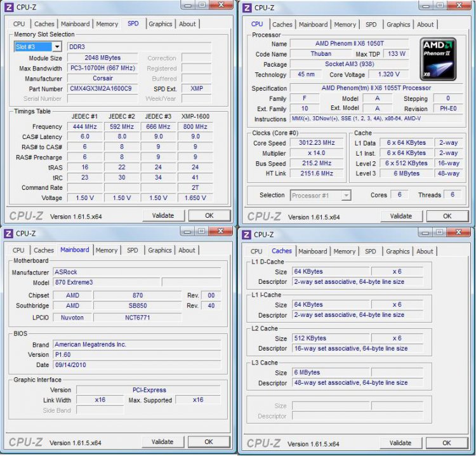Viewport: 476px width, 456px height.
Task: Click the part number CMX4GX3M2A1600C9 field
Action: pos(103,89)
